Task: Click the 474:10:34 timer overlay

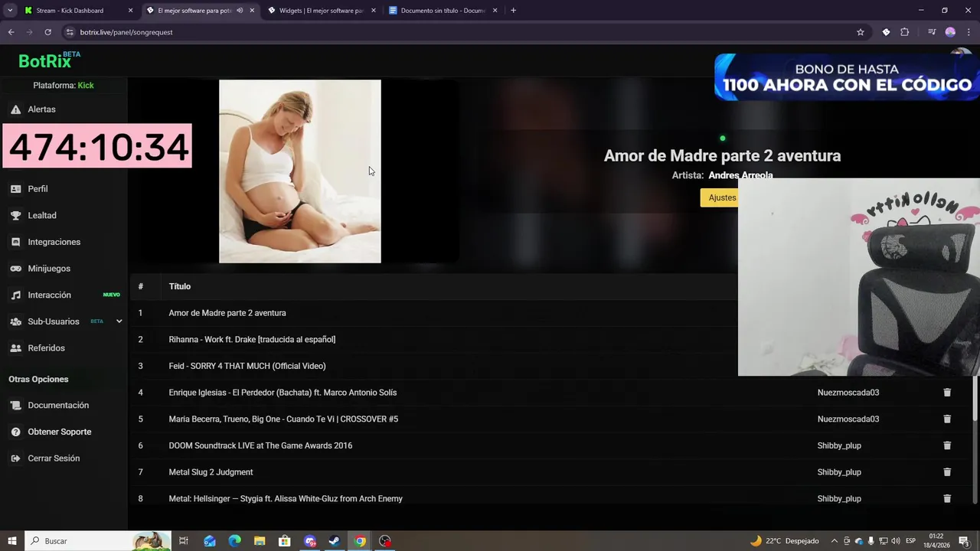Action: click(97, 145)
